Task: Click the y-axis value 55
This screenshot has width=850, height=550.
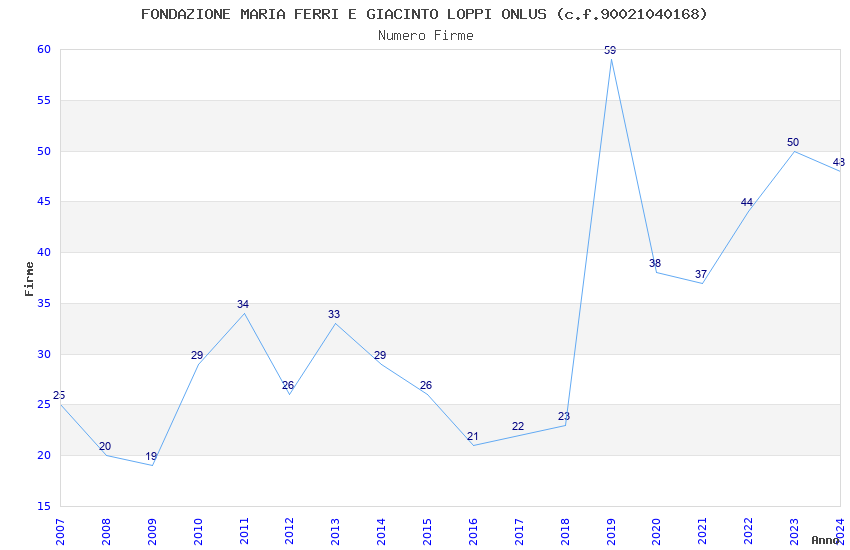Action: [x=44, y=100]
